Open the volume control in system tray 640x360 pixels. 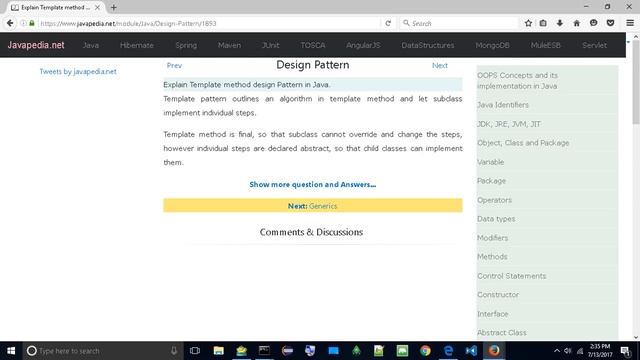[568, 351]
